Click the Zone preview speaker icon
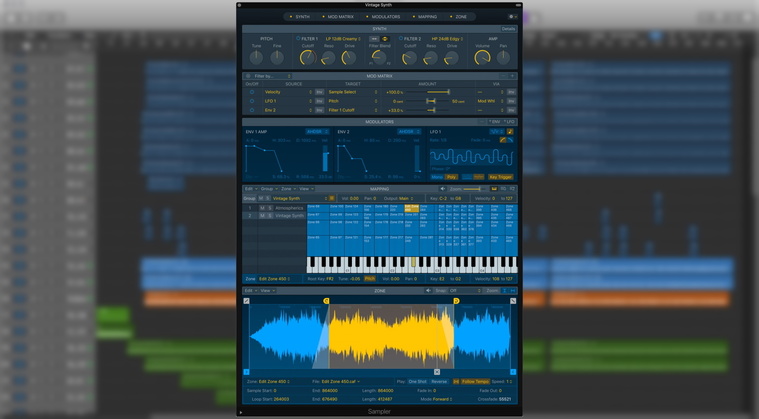Screen dimensions: 759x419 tap(428, 291)
